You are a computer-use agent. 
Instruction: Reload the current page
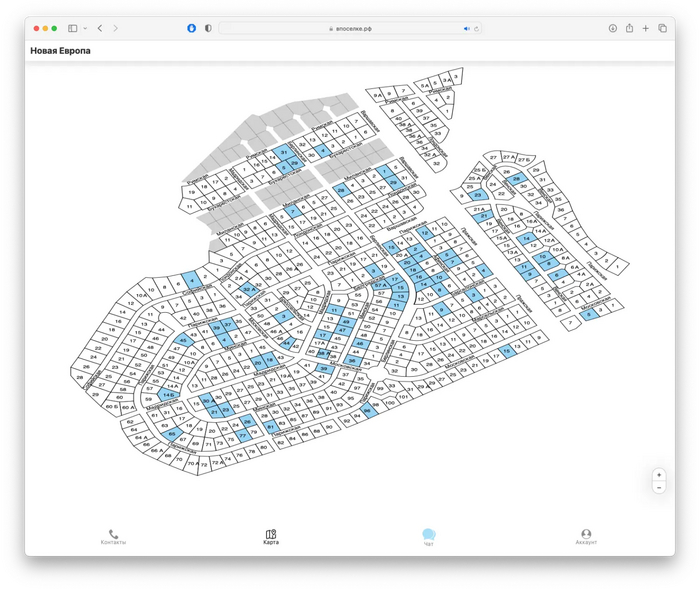point(476,29)
